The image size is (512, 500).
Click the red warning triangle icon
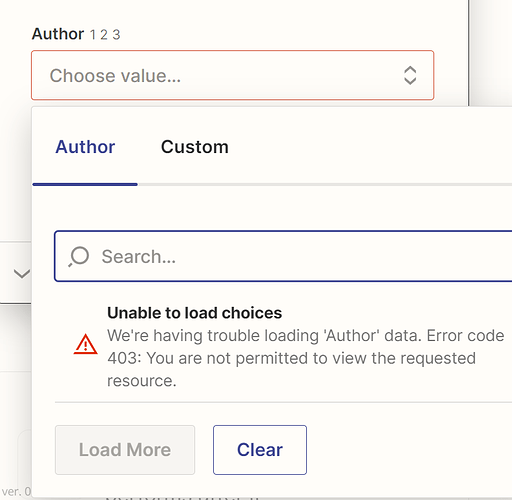click(x=86, y=344)
